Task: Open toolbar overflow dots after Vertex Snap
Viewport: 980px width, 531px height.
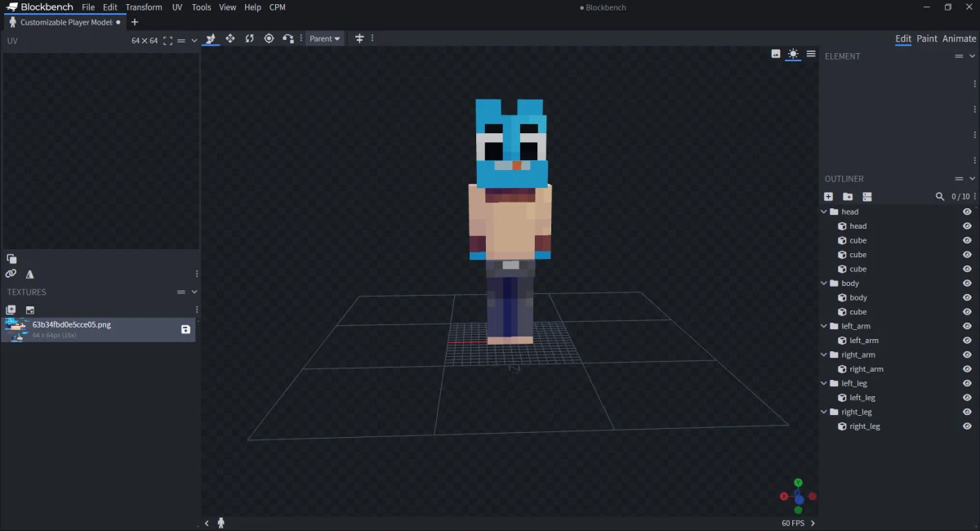Action: tap(301, 38)
